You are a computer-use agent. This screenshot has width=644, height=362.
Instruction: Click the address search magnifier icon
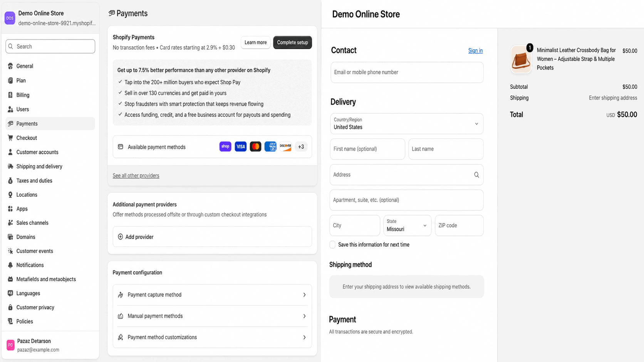[476, 175]
